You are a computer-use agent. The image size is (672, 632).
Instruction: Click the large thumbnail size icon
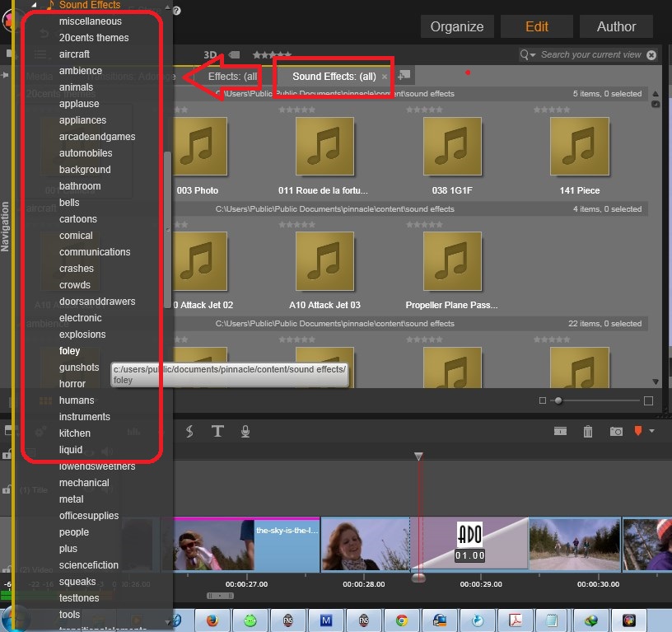tap(648, 400)
